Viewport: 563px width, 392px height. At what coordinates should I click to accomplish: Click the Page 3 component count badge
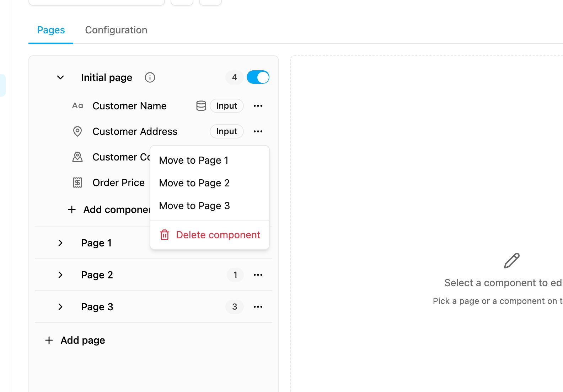235,307
